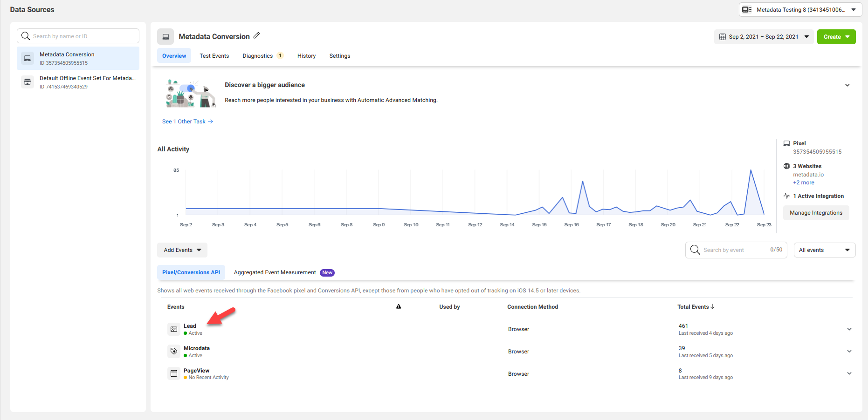Click the pixel icon beside the page title
Viewport: 868px width, 420px height.
165,37
